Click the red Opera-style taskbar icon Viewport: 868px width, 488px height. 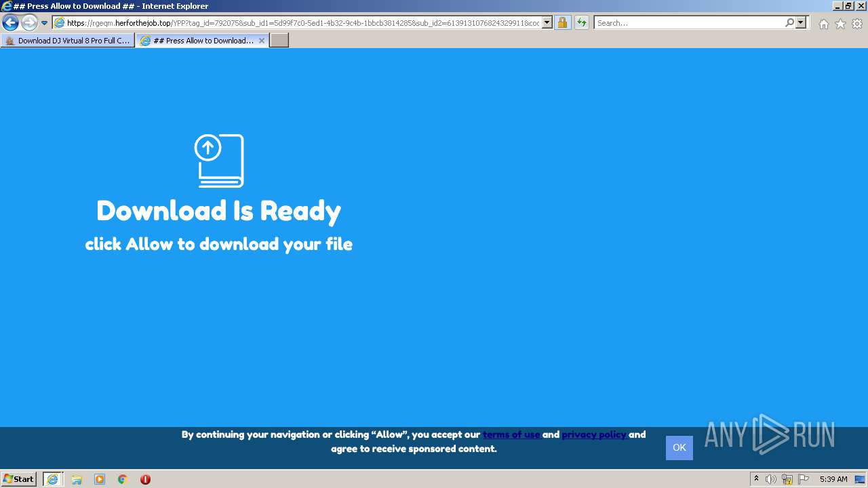[x=145, y=479]
